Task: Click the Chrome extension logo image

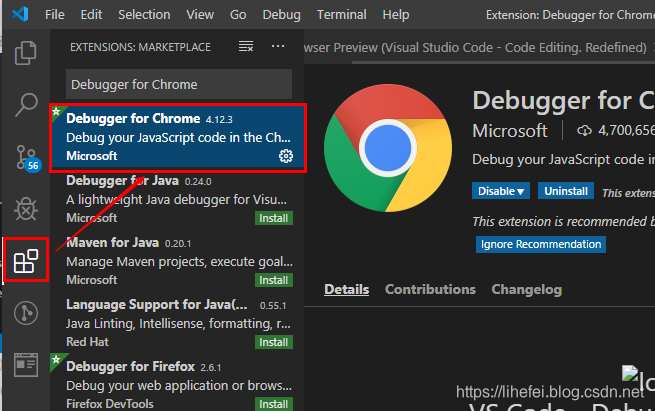Action: point(388,148)
